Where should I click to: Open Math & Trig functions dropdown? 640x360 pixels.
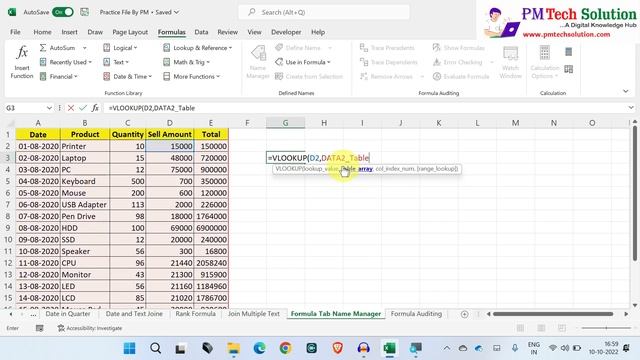pos(186,62)
